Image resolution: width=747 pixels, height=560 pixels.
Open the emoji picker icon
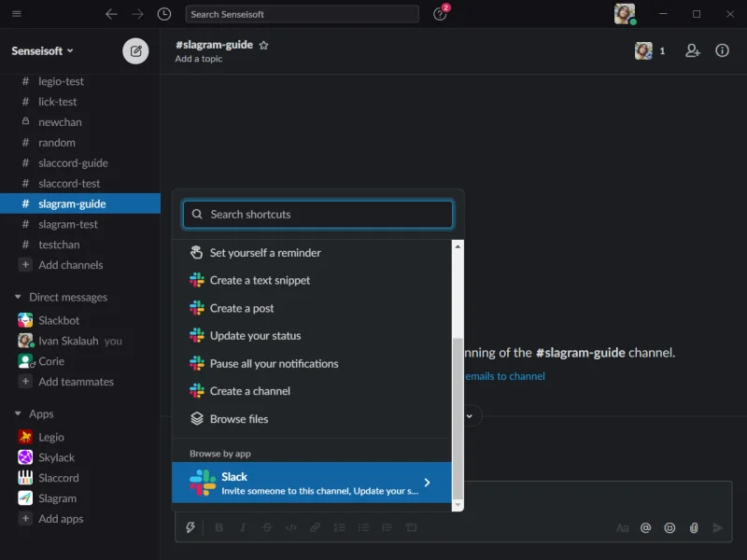point(669,528)
